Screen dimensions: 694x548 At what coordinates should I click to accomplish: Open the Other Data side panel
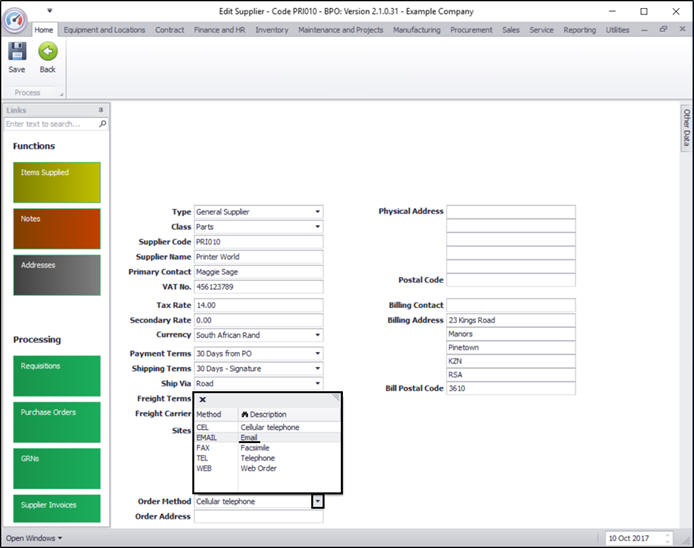pos(686,128)
